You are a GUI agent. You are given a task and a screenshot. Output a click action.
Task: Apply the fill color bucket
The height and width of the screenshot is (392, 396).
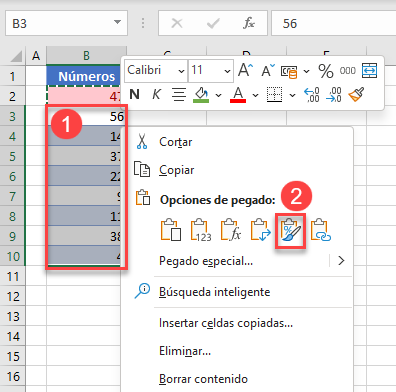tap(201, 95)
